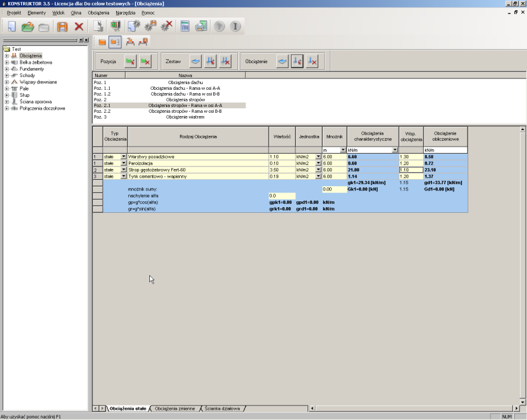Click the load-diagram save icon
Screen dimensions: 527x420
pos(143,42)
